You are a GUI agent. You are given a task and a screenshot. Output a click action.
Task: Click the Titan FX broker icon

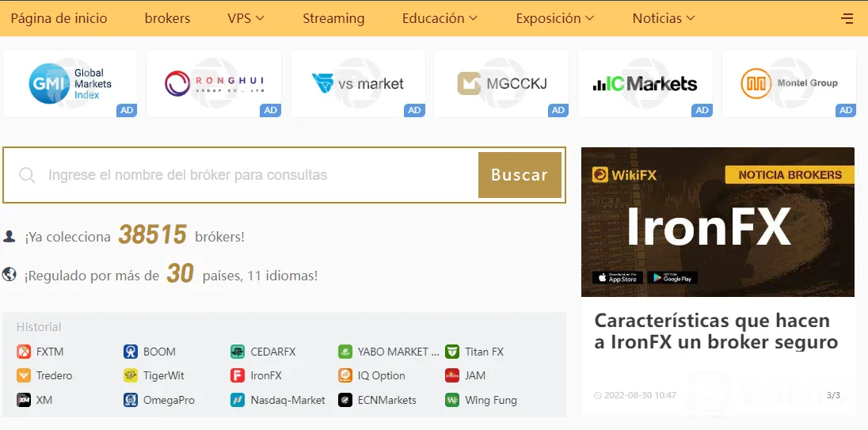coord(452,352)
